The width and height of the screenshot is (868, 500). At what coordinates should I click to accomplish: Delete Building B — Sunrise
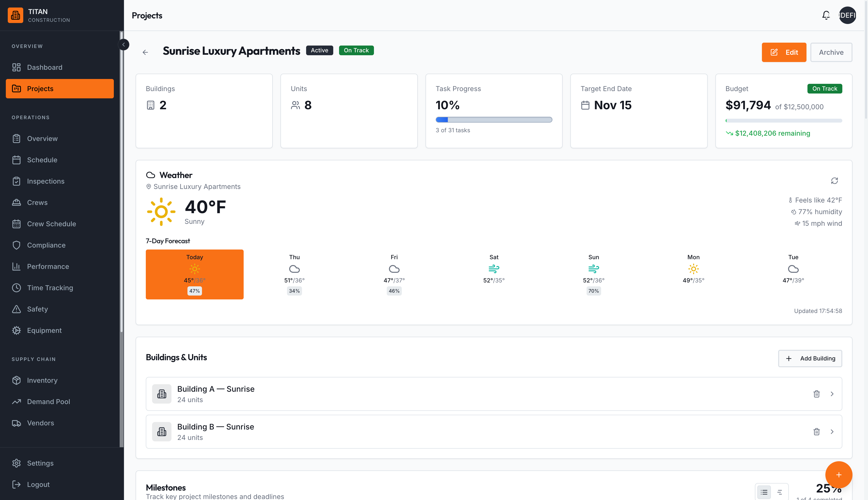(x=816, y=432)
